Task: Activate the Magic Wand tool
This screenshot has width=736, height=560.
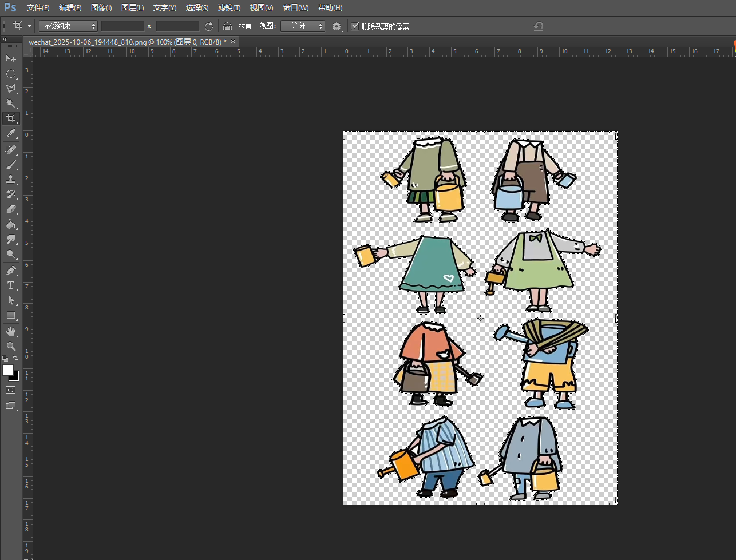Action: point(11,104)
